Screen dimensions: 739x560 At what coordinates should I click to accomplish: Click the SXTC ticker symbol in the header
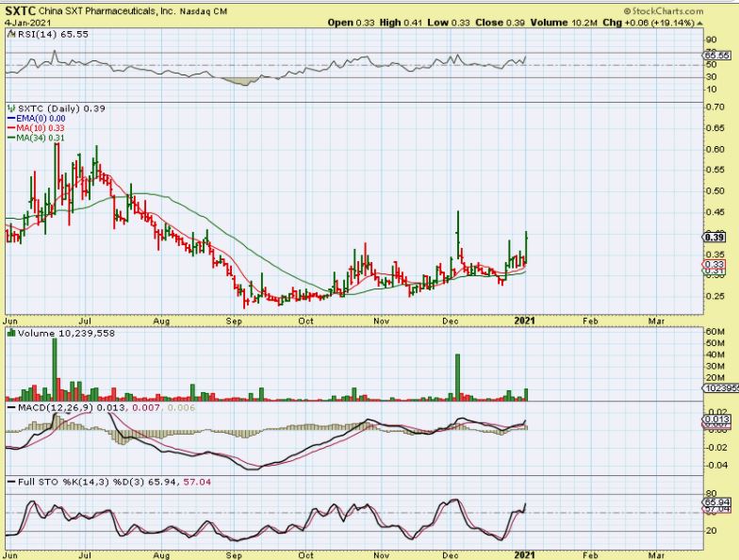point(21,10)
